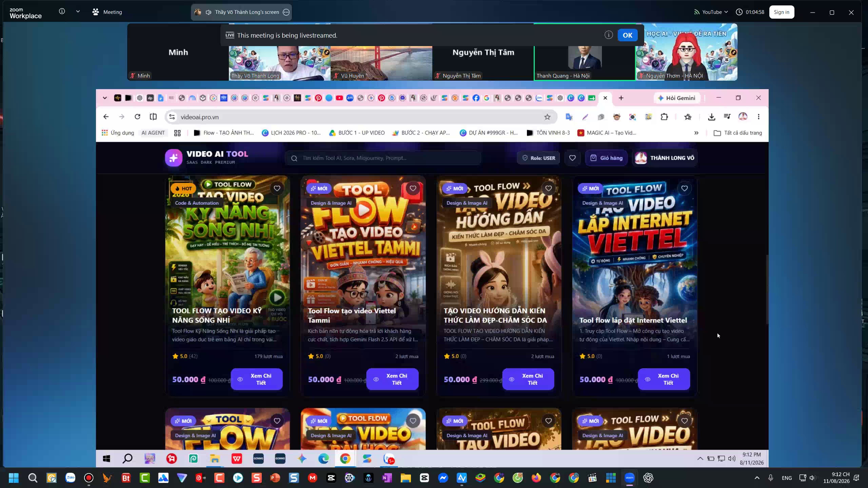
Task: Click the wishlist heart icon in site header
Action: [x=572, y=158]
